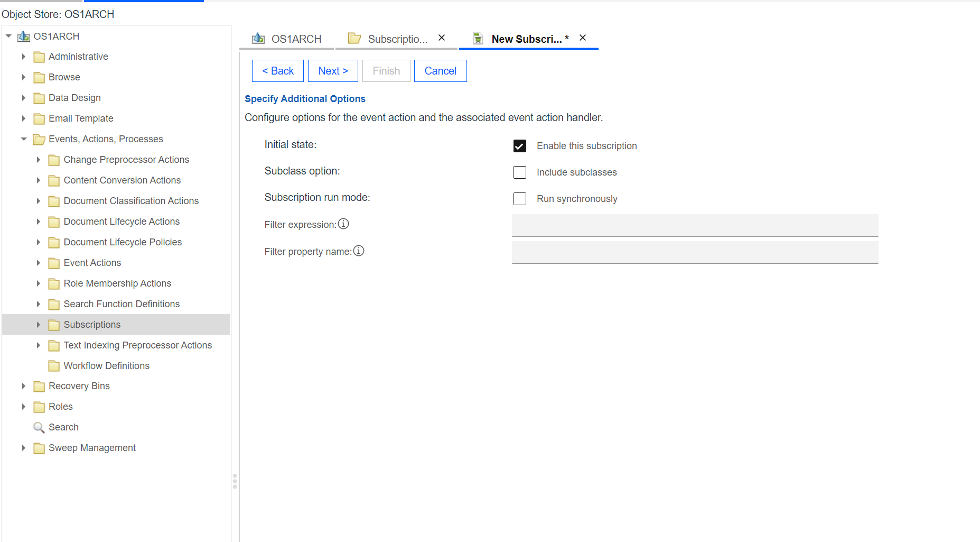Click the pane splitter drag handle
Image resolution: width=980 pixels, height=542 pixels.
click(235, 481)
